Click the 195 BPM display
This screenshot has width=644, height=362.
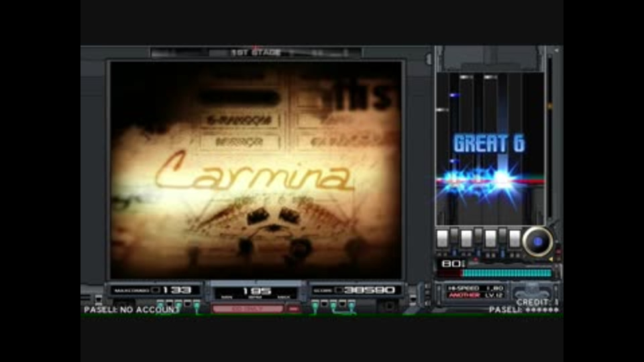coord(256,292)
